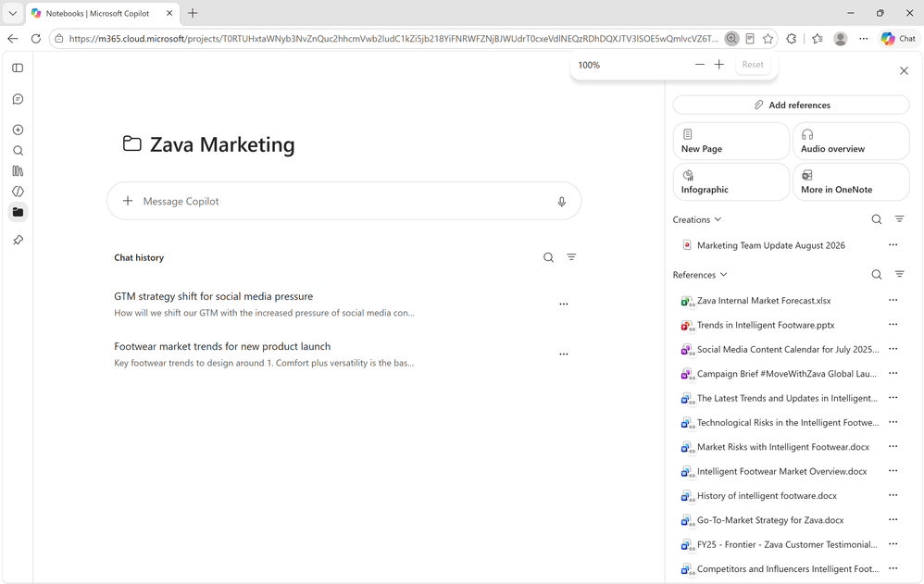
Task: Search Creations with magnifier icon
Action: (876, 219)
